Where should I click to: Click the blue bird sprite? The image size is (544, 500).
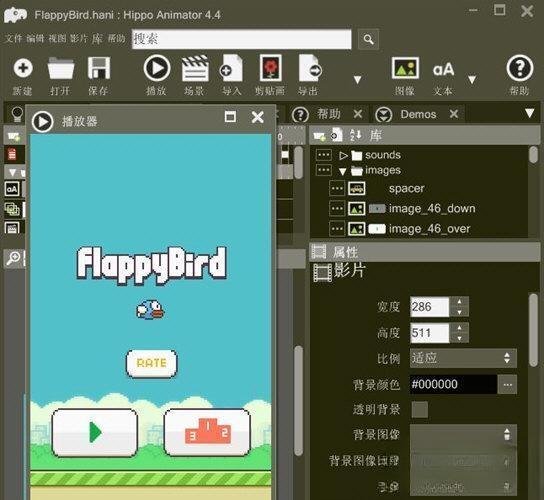point(150,310)
